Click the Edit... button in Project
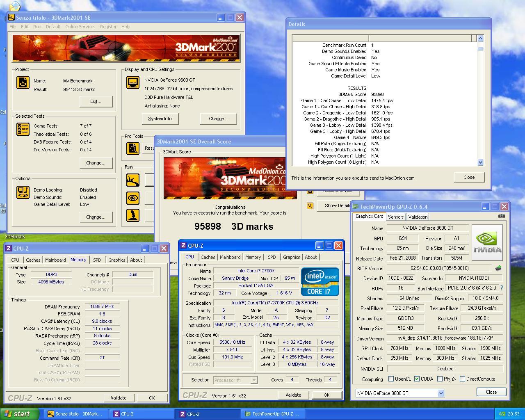The width and height of the screenshot is (525, 420). coord(96,101)
